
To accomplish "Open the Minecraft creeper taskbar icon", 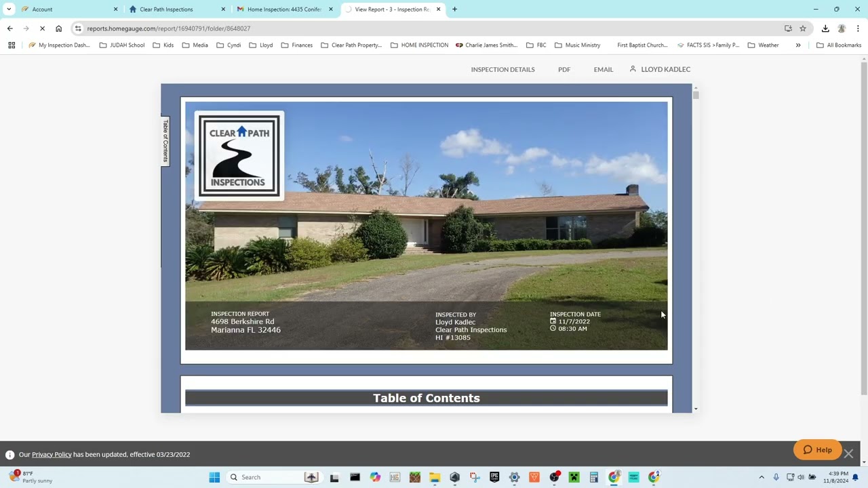I will click(x=574, y=477).
